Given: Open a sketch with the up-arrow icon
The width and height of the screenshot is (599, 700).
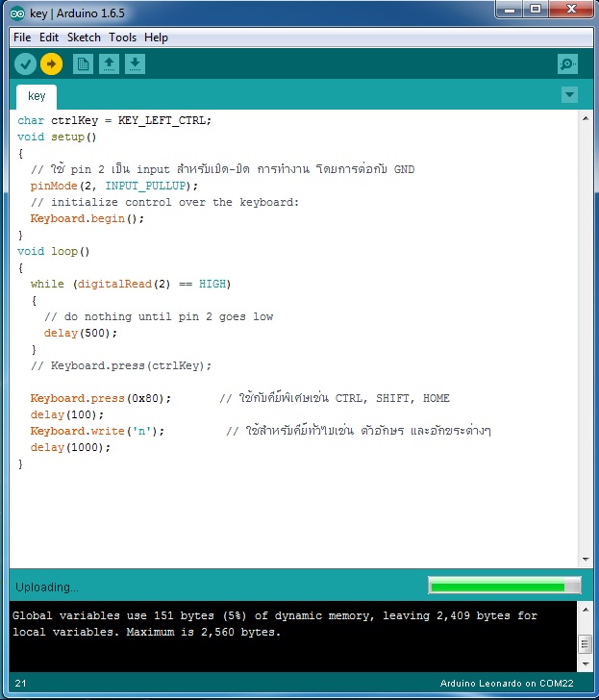Looking at the screenshot, I should 109,64.
